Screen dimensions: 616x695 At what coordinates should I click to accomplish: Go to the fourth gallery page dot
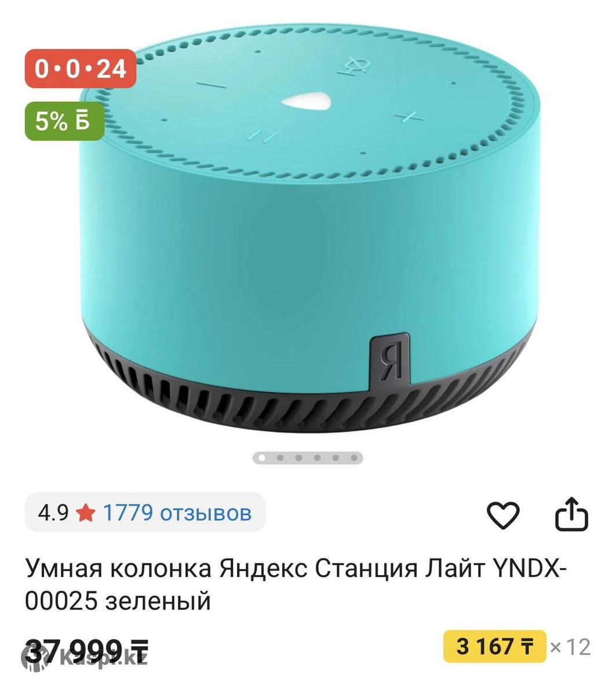tap(317, 458)
